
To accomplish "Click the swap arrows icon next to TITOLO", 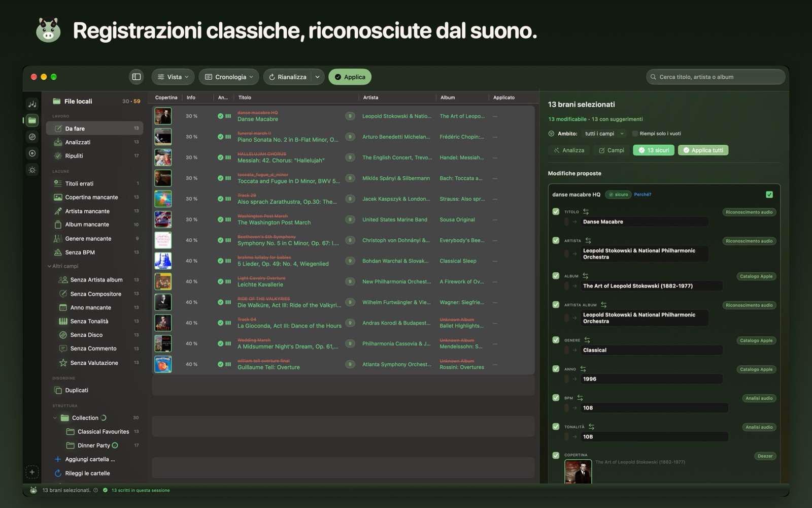I will (586, 211).
